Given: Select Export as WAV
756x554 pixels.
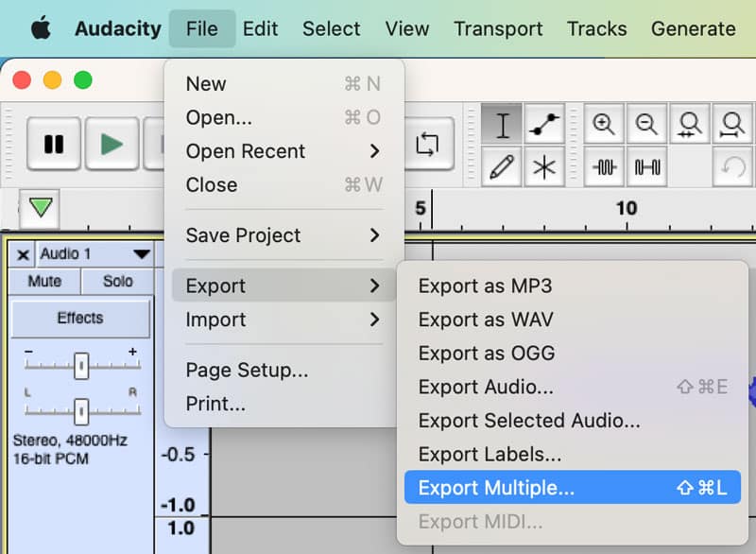Looking at the screenshot, I should click(x=573, y=320).
